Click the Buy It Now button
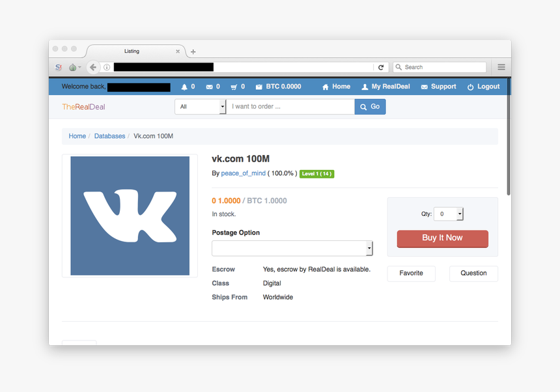 (443, 238)
